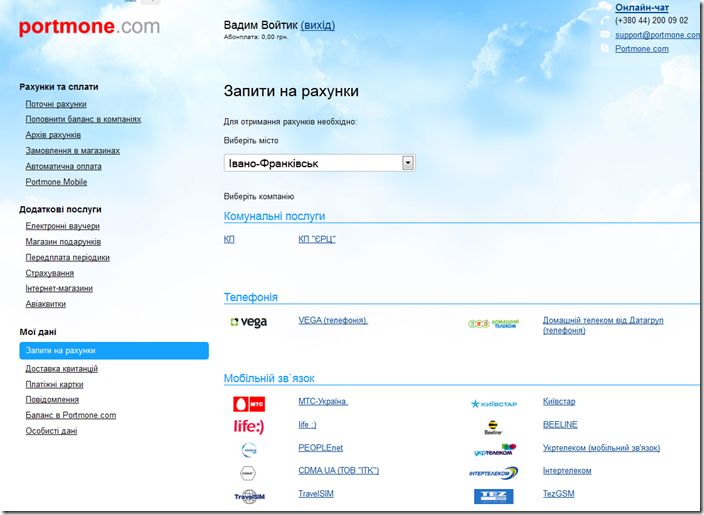Open Авіаквитки in additional services

pyautogui.click(x=46, y=304)
